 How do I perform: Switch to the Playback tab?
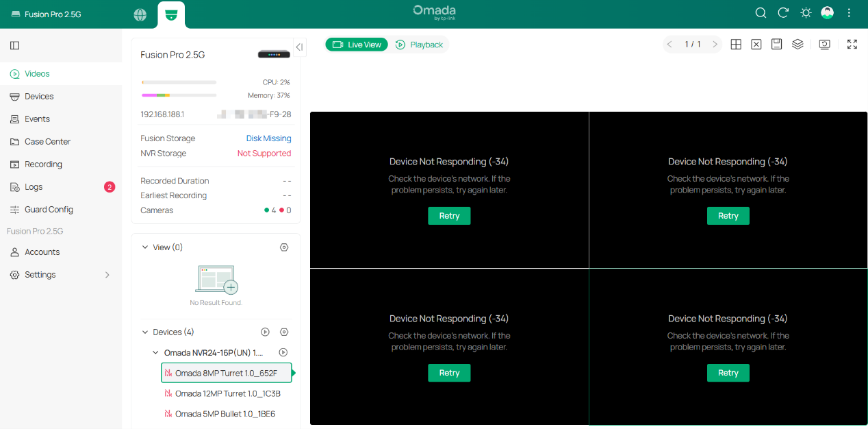point(419,45)
